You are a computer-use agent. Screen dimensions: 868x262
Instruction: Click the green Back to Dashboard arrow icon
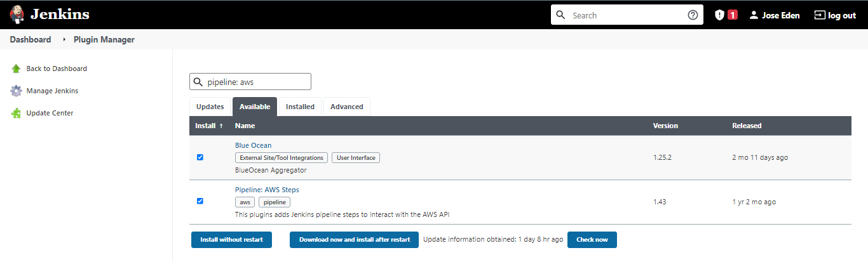coord(16,69)
